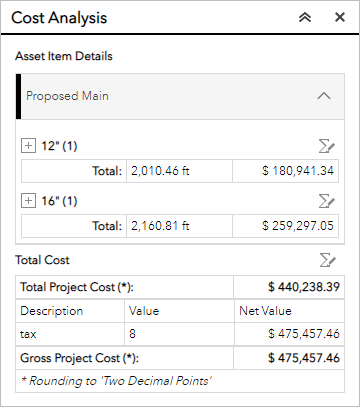The image size is (360, 407).
Task: Click the Rounding to 'Two Decimal Points' note
Action: coord(116,381)
